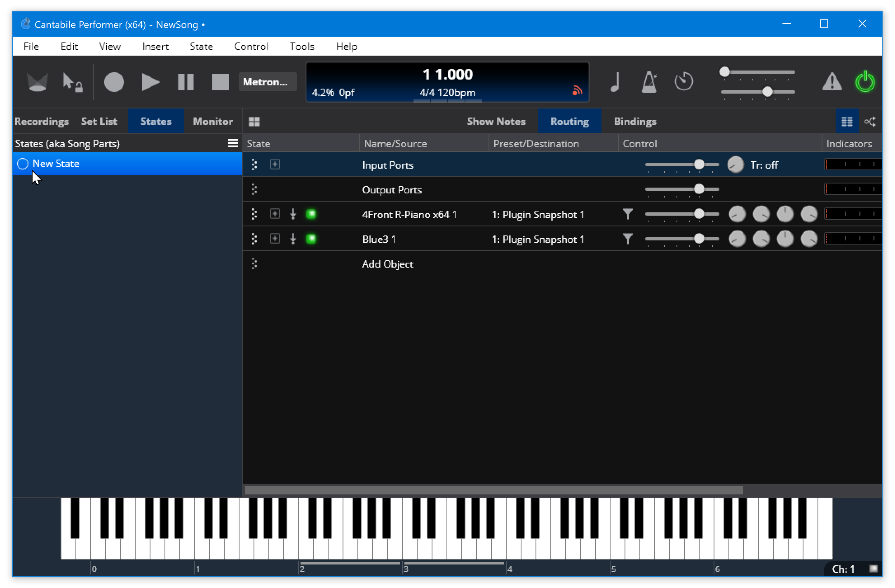This screenshot has height=588, width=895.
Task: Open the File menu
Action: pos(31,46)
